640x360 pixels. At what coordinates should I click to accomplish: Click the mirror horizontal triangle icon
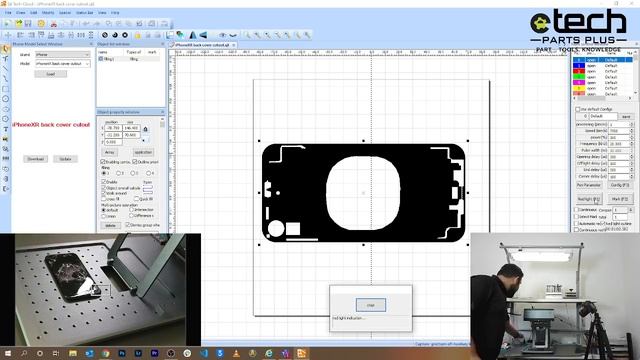(x=193, y=35)
